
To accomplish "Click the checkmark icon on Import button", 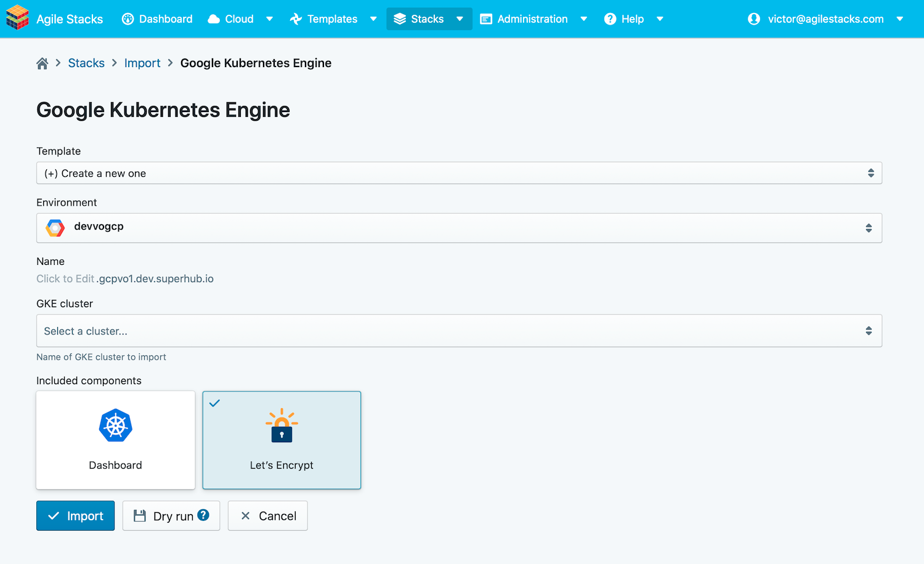I will pyautogui.click(x=54, y=516).
